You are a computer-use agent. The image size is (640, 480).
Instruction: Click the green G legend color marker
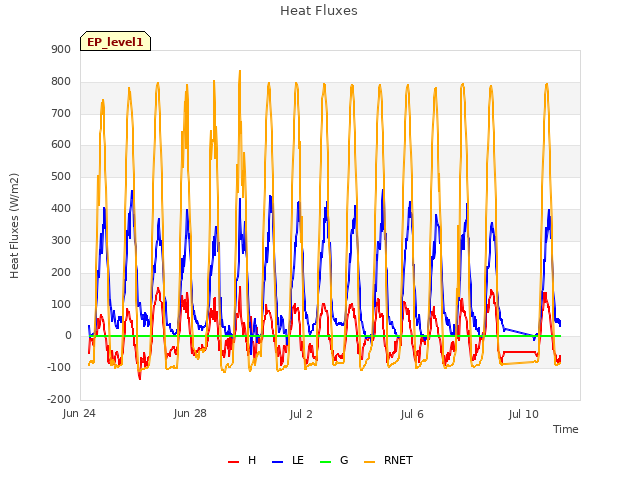click(325, 462)
